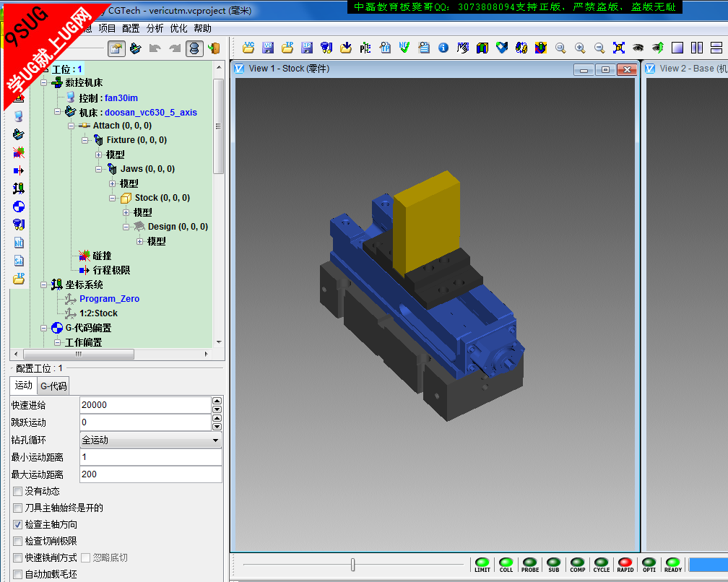The width and height of the screenshot is (728, 582).
Task: Uncheck 检查主轴方向 checkbox
Action: click(x=17, y=524)
